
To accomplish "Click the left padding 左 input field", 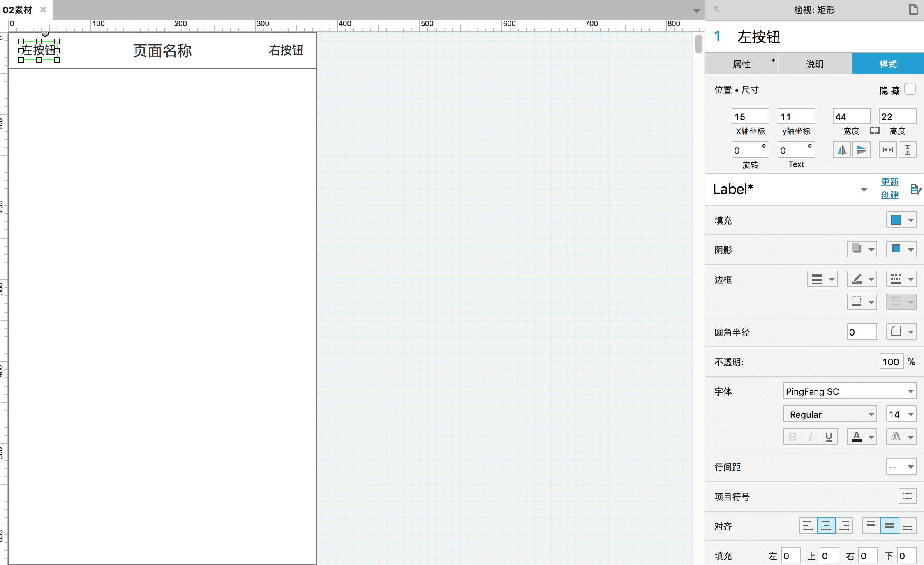I will coord(790,556).
